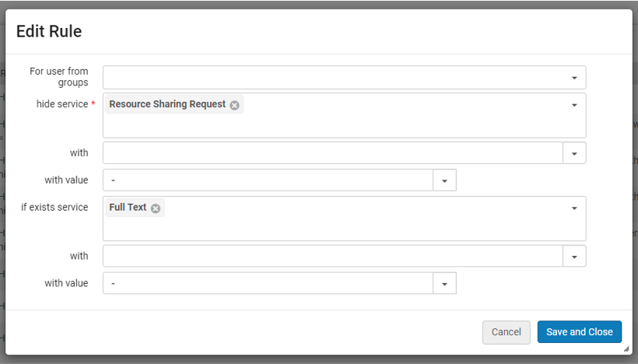The image size is (638, 364).
Task: Expand the hide service dropdown arrow
Action: (x=574, y=105)
